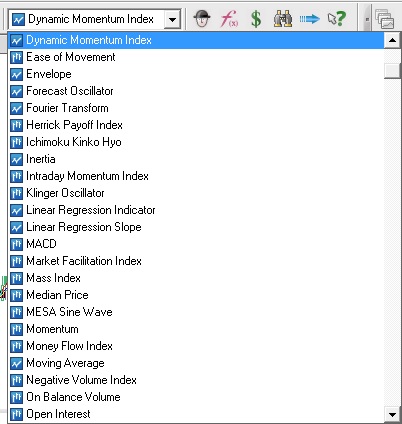402x424 pixels.
Task: Choose Herrick Payoff Index
Action: tap(196, 125)
